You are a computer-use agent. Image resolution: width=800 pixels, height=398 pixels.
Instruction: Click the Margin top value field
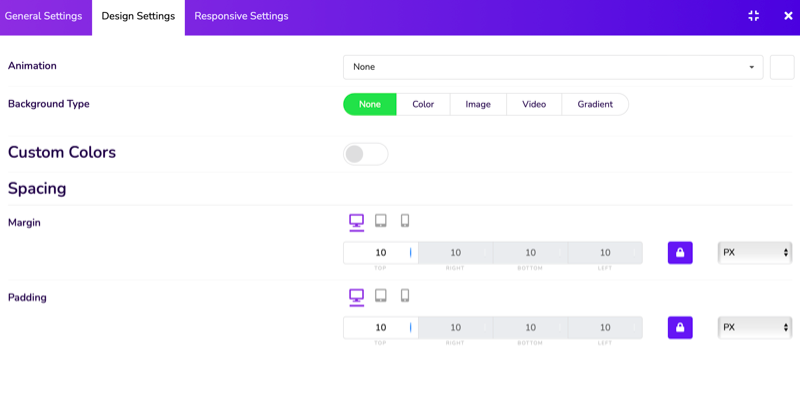tap(381, 253)
